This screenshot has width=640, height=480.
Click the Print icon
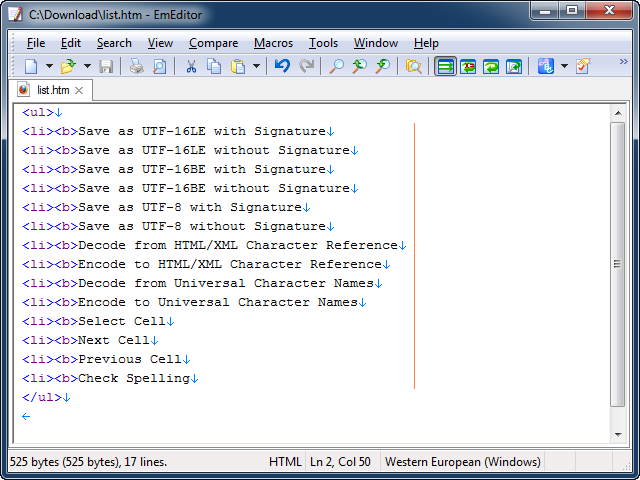tap(137, 66)
